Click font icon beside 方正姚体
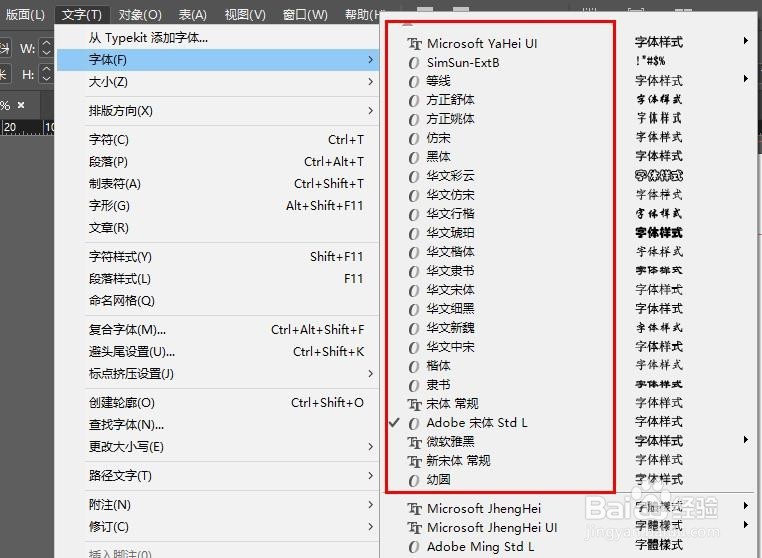Screen dimensions: 762x558 (414, 120)
